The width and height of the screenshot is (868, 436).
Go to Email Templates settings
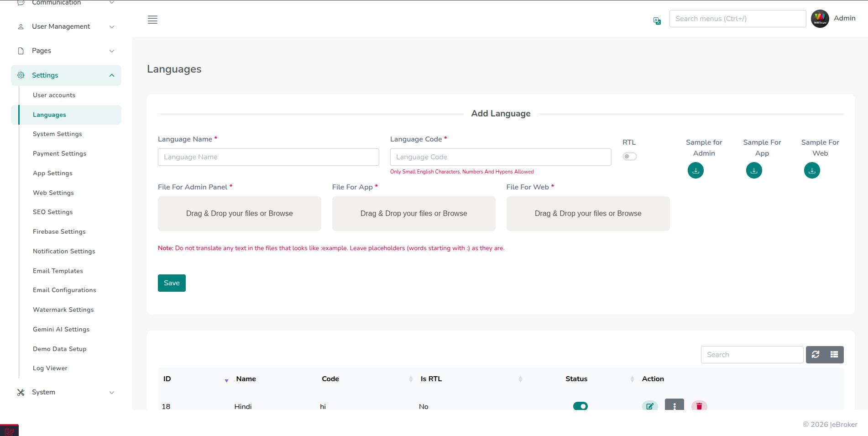58,271
